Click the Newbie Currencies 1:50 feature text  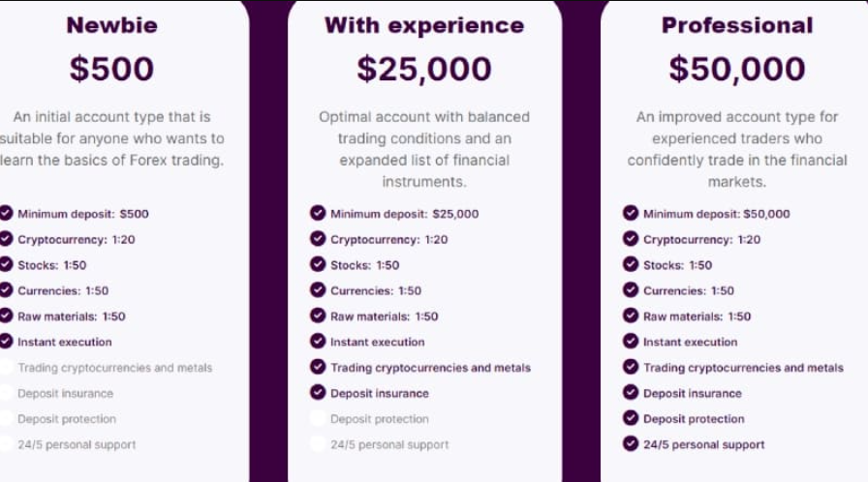[63, 290]
